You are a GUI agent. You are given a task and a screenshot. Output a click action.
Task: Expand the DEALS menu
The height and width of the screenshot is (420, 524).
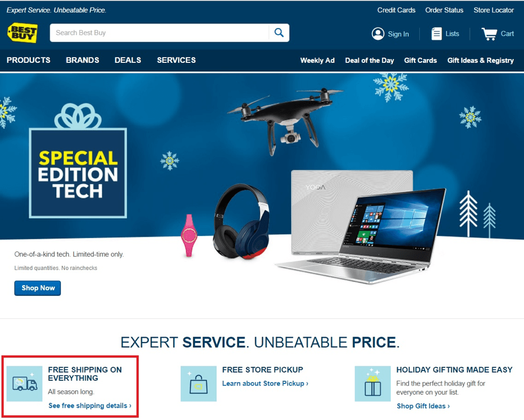point(128,60)
